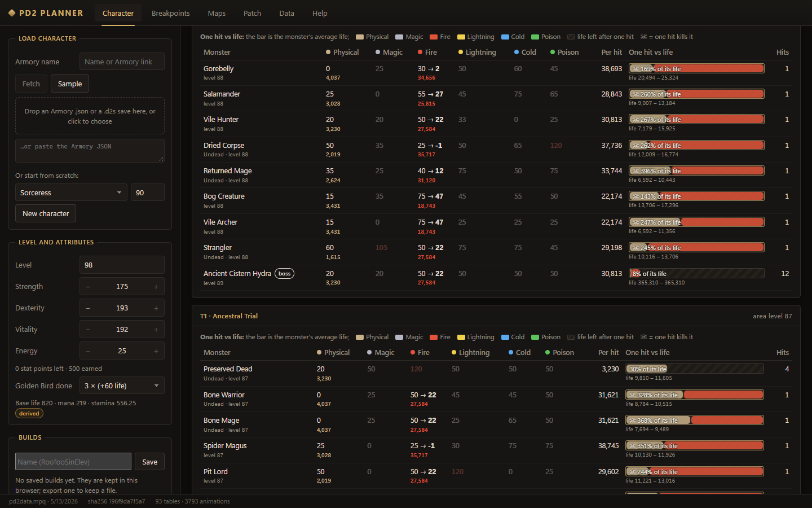The width and height of the screenshot is (812, 508).
Task: Open the Help tab
Action: (x=320, y=13)
